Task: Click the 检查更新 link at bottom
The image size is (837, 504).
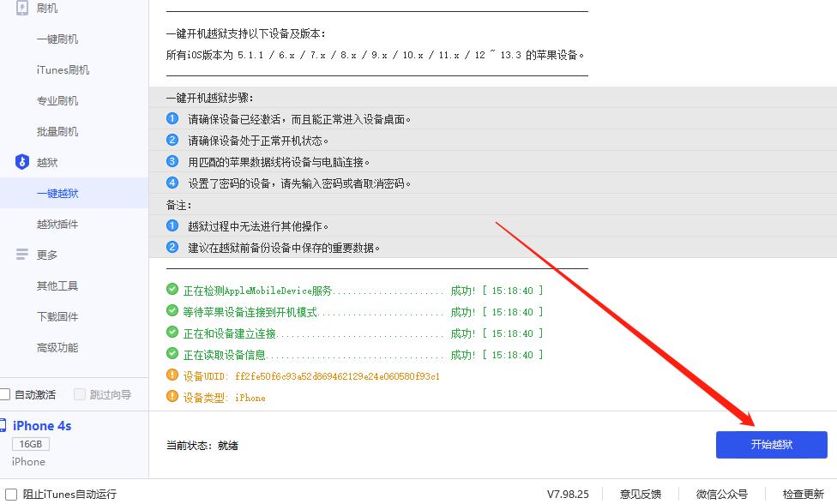Action: [804, 495]
